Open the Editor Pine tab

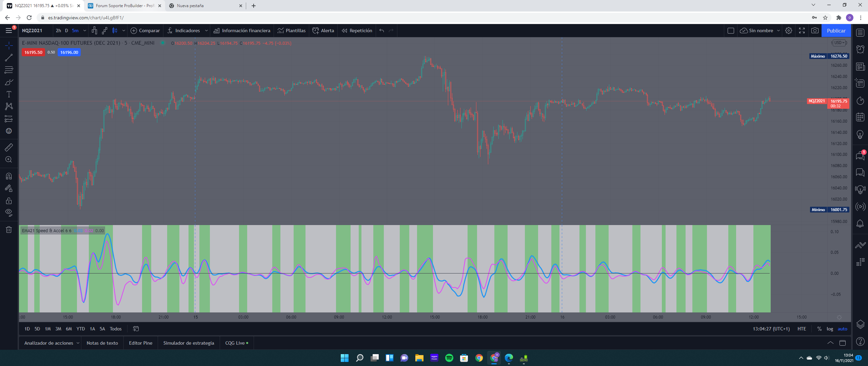(140, 343)
